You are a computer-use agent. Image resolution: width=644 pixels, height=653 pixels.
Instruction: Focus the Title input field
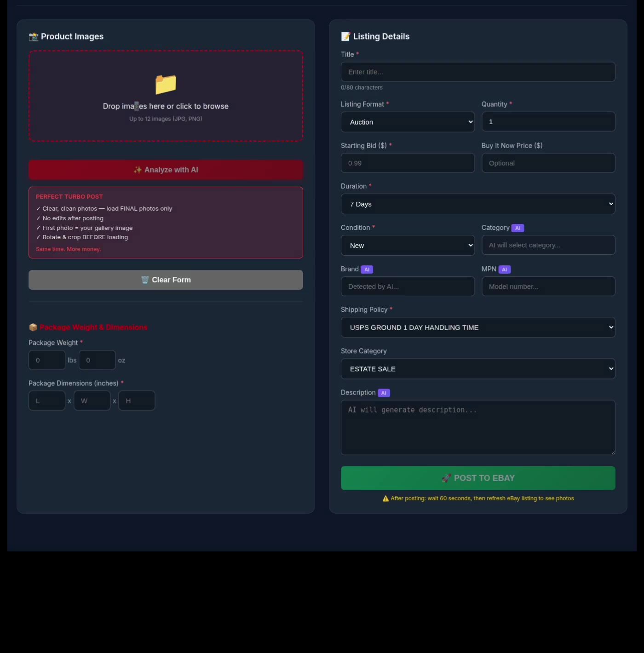[x=477, y=72]
